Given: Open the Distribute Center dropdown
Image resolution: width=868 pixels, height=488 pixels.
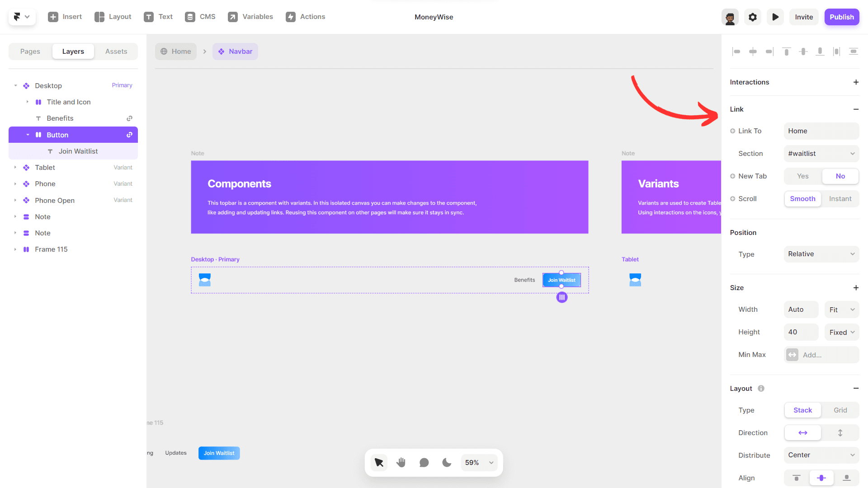Looking at the screenshot, I should (821, 455).
